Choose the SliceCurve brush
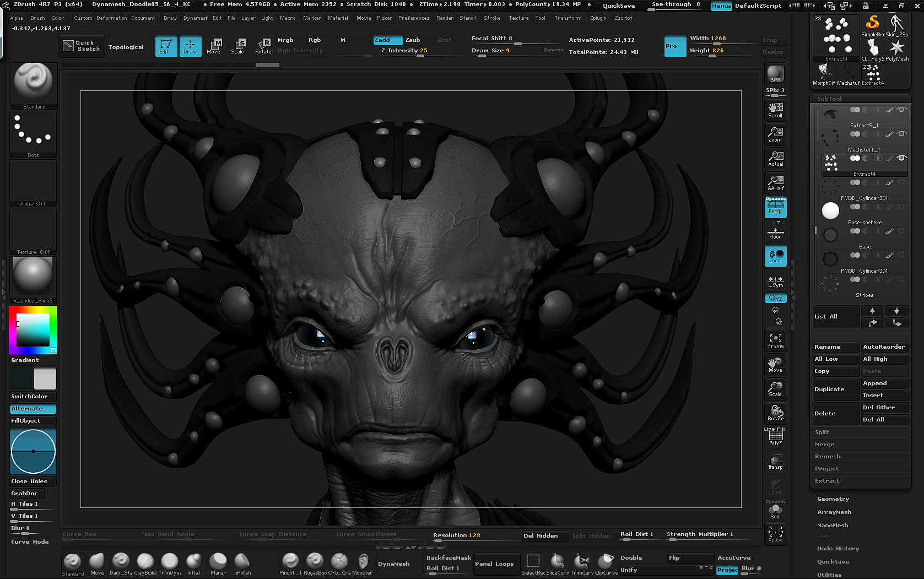Image resolution: width=924 pixels, height=579 pixels. [x=558, y=564]
